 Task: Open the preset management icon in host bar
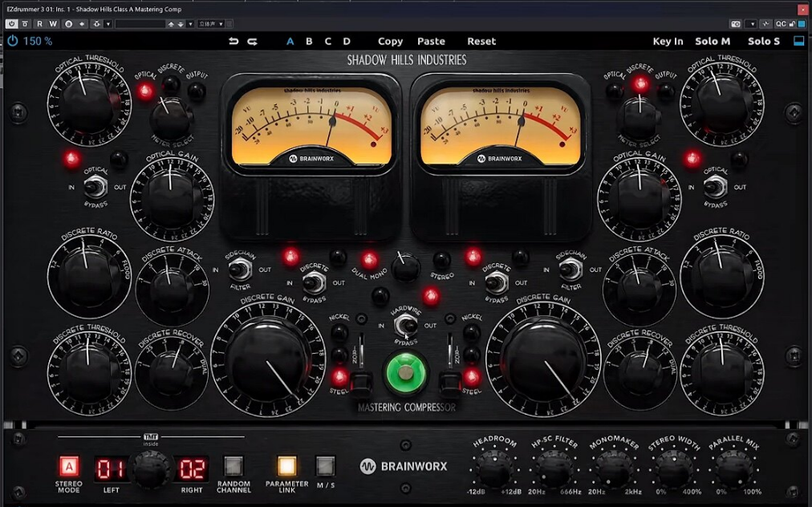coord(96,24)
